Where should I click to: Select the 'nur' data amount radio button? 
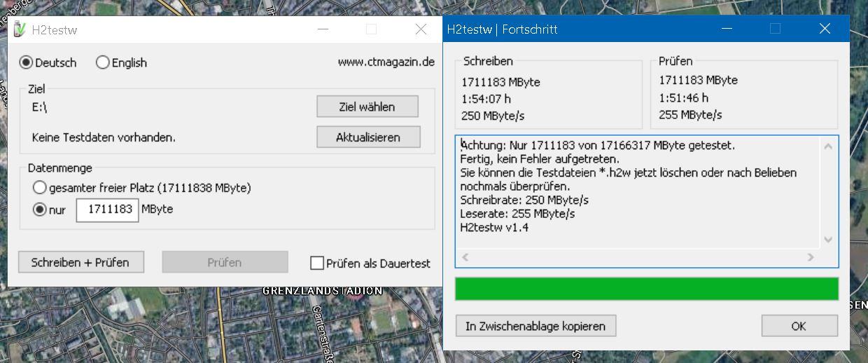(x=40, y=210)
